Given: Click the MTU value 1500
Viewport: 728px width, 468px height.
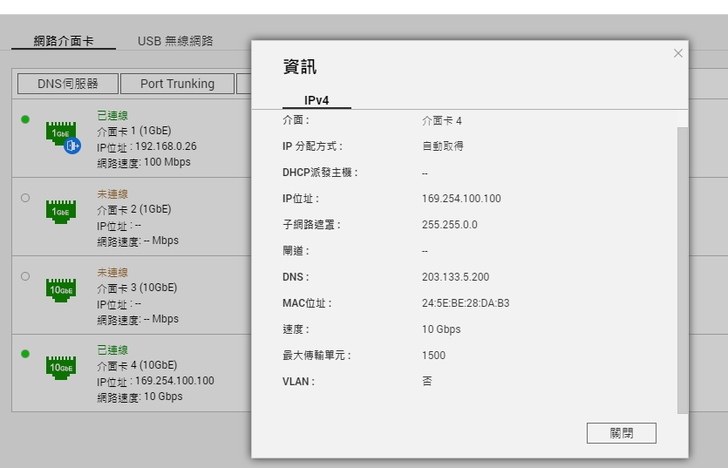Looking at the screenshot, I should coord(434,356).
